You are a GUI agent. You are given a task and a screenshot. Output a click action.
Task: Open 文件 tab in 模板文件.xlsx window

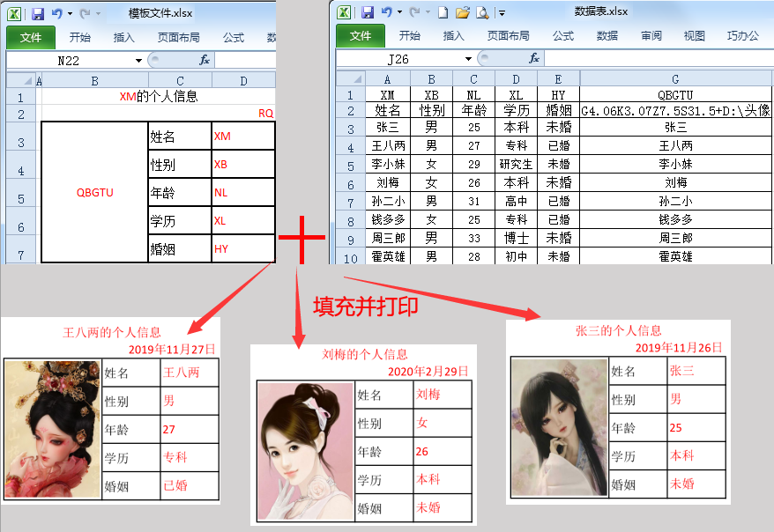coord(31,38)
